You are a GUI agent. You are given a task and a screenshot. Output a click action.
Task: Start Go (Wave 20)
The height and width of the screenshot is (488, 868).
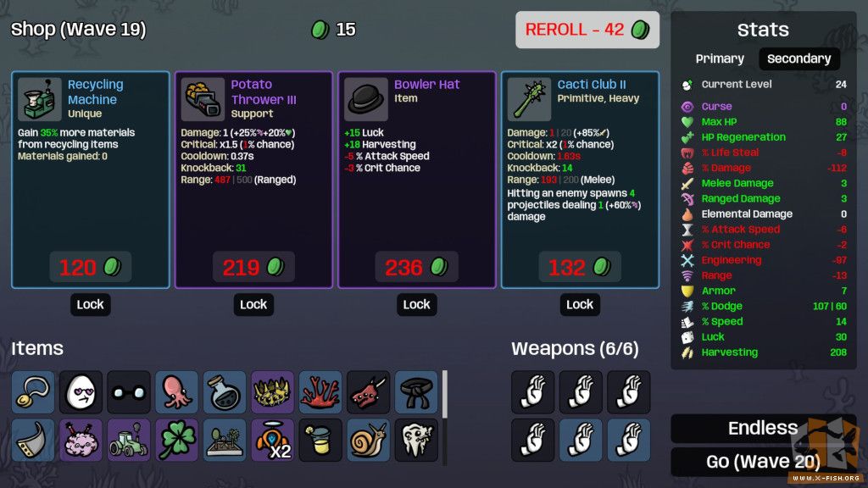coord(764,462)
